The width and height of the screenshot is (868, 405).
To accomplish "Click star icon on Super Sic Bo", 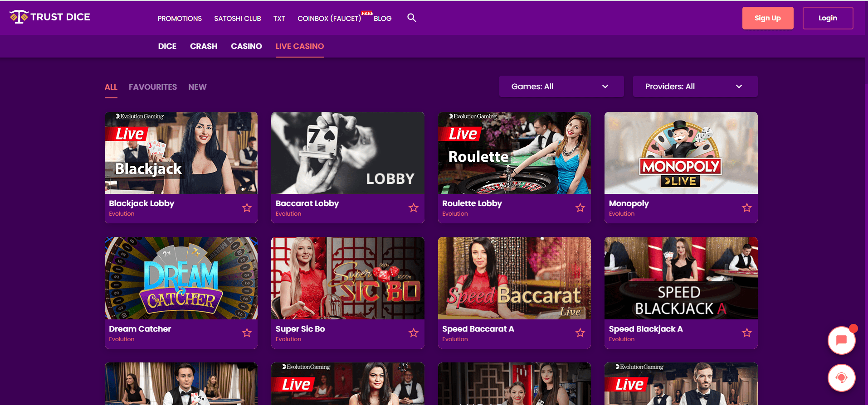I will tap(413, 333).
